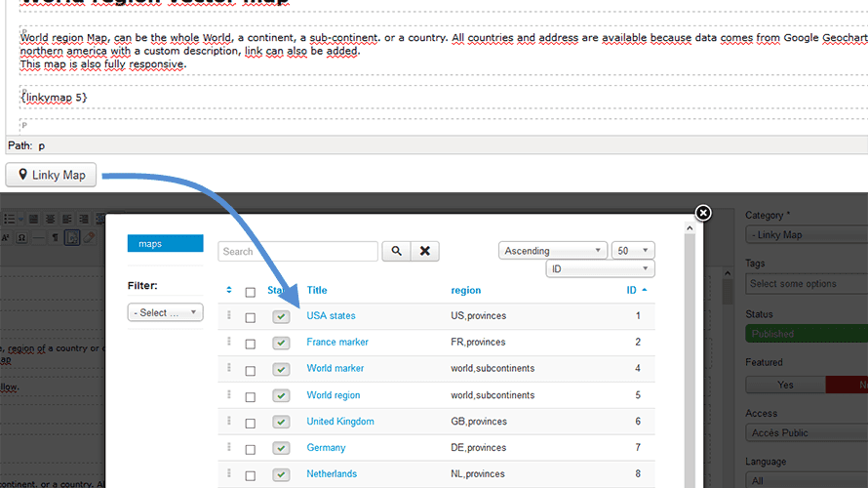This screenshot has width=868, height=488.
Task: Open the Ascending sort direction dropdown
Action: click(553, 251)
